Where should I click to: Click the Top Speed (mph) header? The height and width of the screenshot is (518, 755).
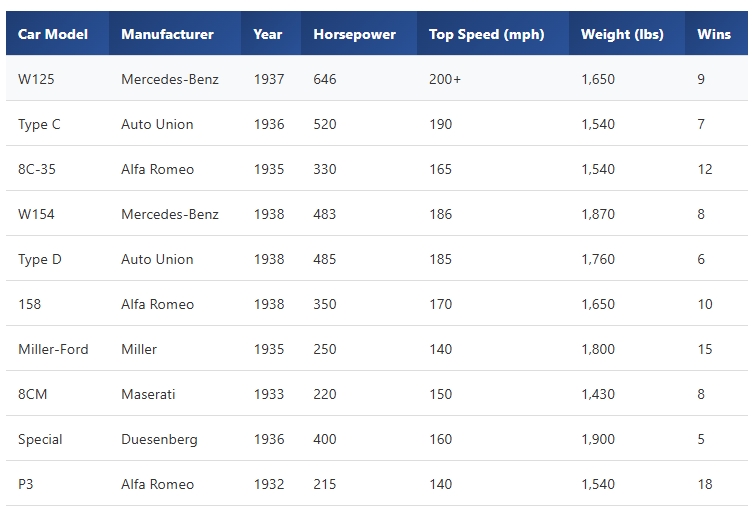[x=493, y=34]
